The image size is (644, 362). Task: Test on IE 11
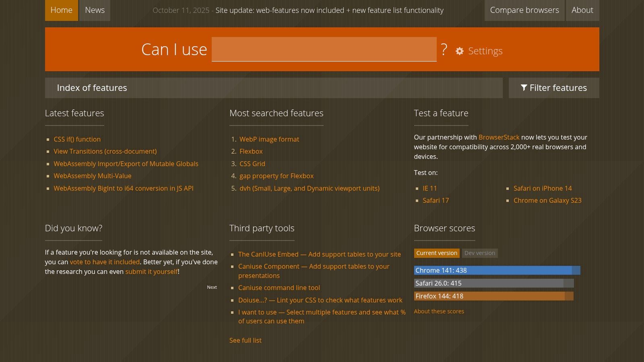(429, 188)
